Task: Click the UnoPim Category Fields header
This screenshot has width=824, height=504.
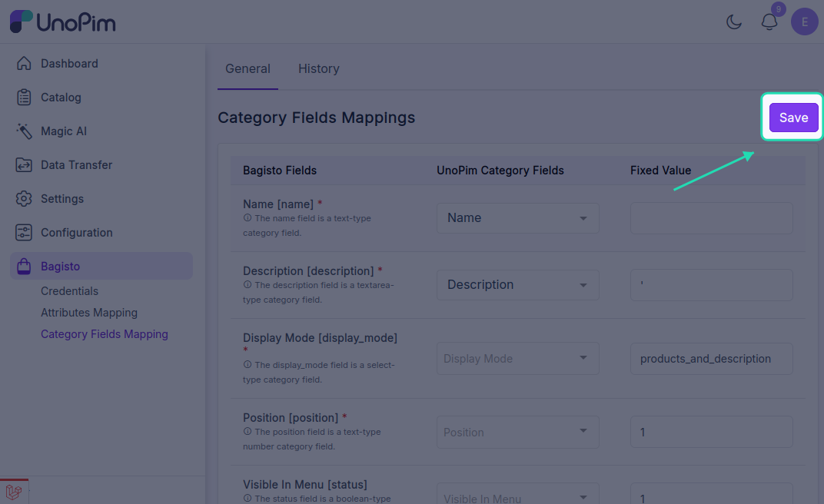Action: pos(500,171)
